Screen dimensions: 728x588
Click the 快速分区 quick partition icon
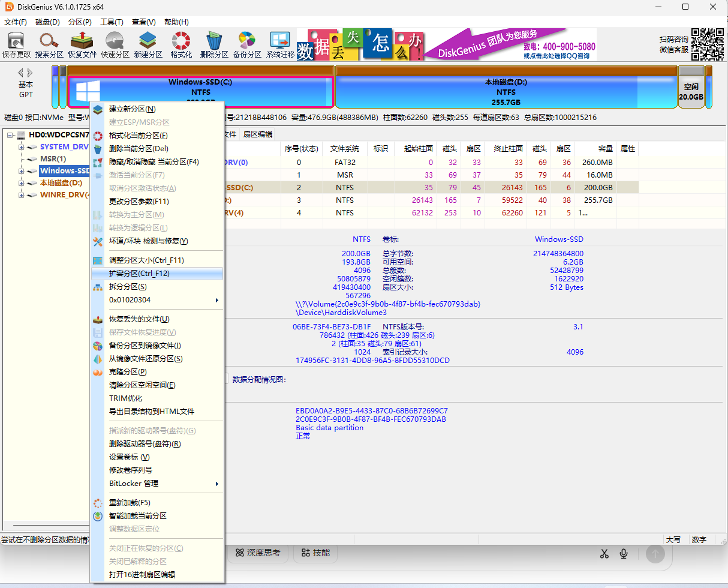click(x=115, y=44)
